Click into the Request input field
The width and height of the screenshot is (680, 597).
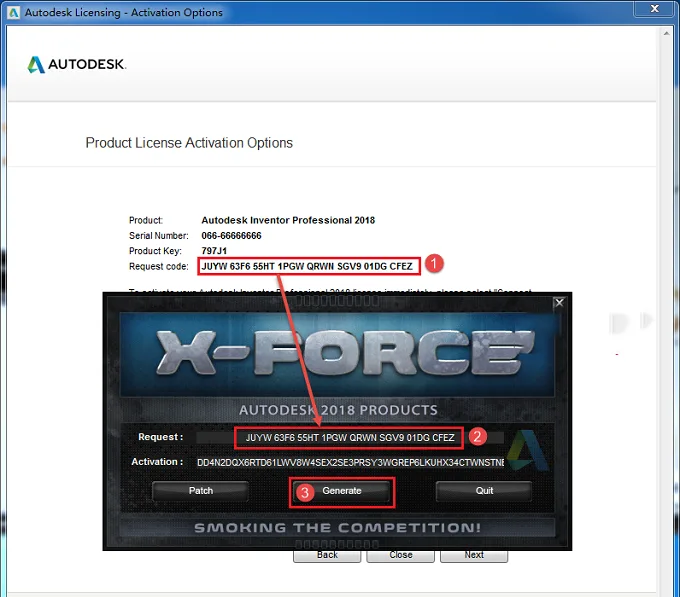[x=350, y=438]
